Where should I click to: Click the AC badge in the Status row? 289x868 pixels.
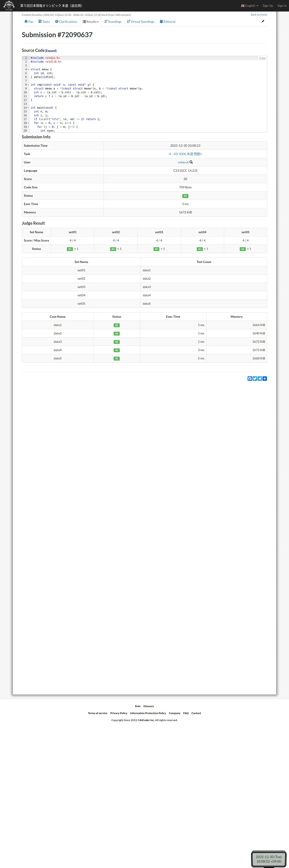tap(185, 196)
